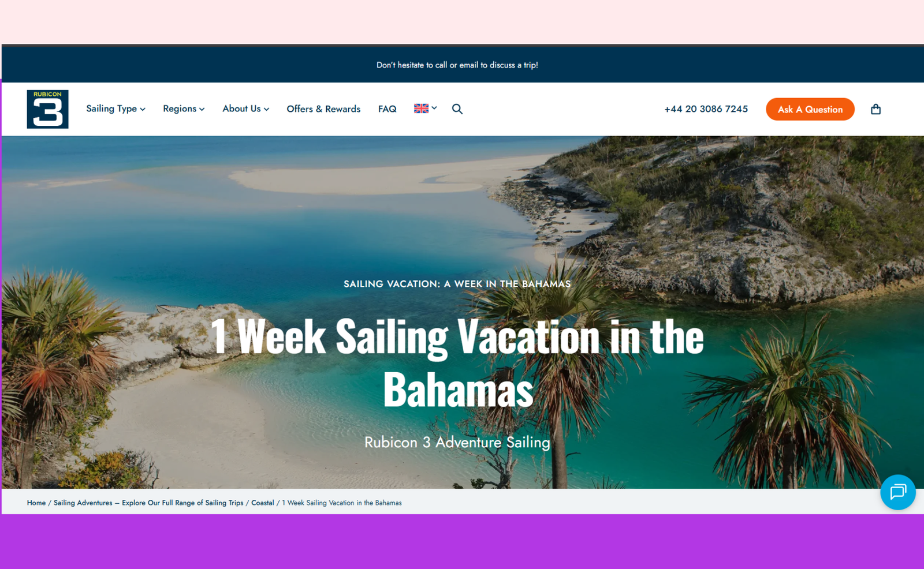Expand the Sailing Type dropdown menu
The image size is (924, 569).
[115, 109]
